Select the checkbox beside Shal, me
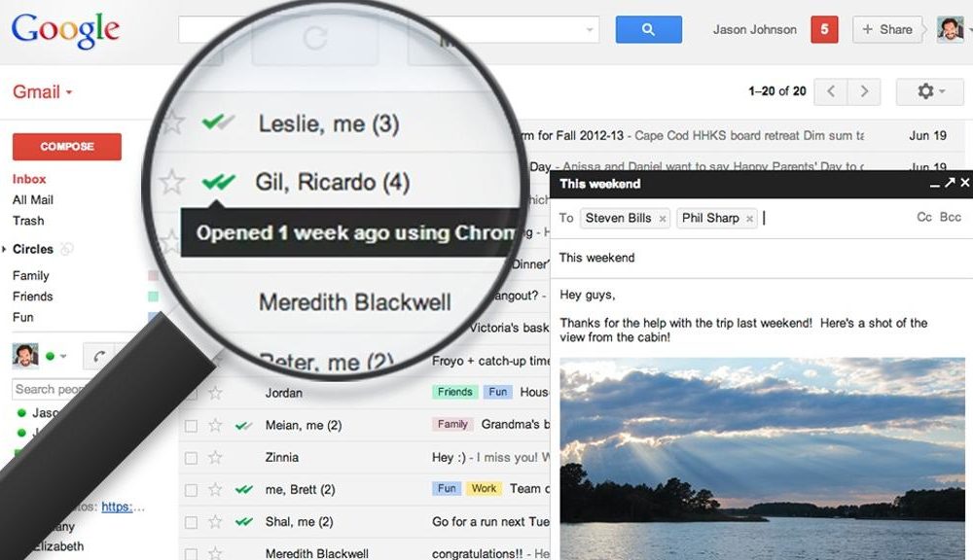The height and width of the screenshot is (560, 973). click(191, 522)
